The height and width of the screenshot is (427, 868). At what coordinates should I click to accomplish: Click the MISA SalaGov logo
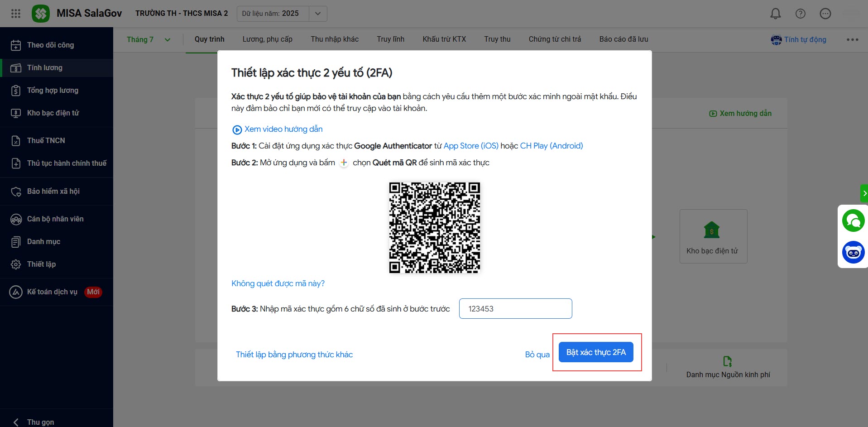[41, 14]
